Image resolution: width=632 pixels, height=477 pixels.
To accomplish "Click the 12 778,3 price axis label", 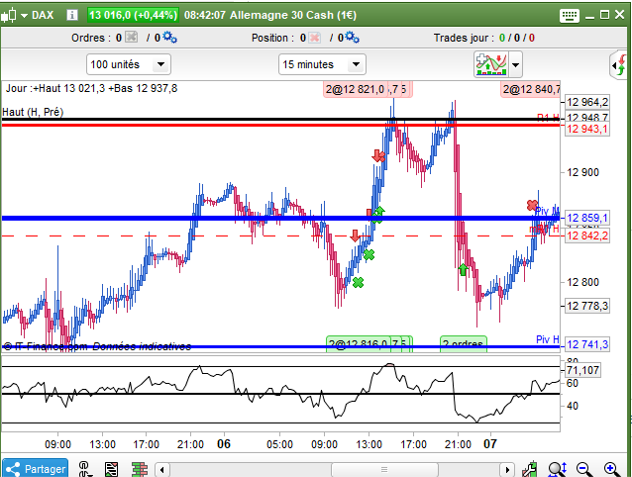I will pos(587,306).
